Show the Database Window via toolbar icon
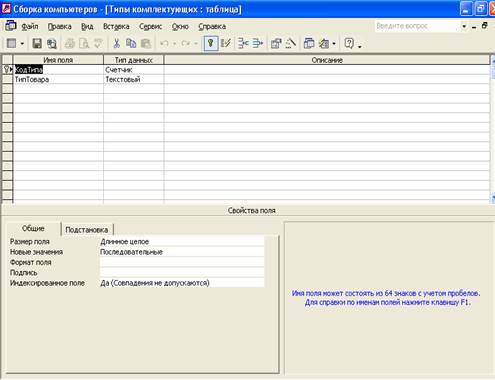Viewport: 495px width, 380px height. [309, 43]
